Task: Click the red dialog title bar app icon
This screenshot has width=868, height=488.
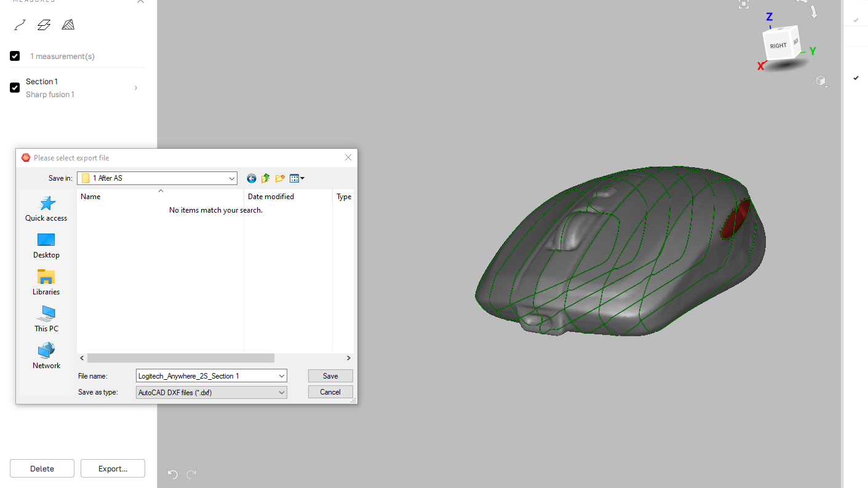Action: [25, 157]
